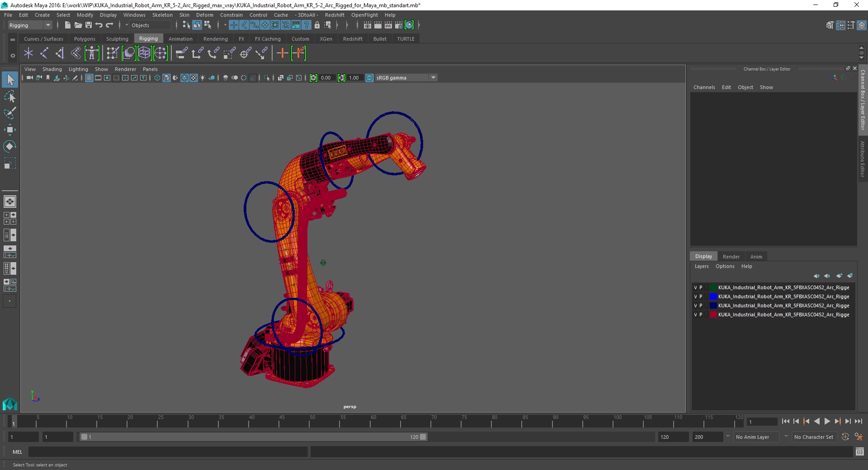Screen dimensions: 868x470
Task: Open the Channels menu in Channel Box
Action: 704,87
